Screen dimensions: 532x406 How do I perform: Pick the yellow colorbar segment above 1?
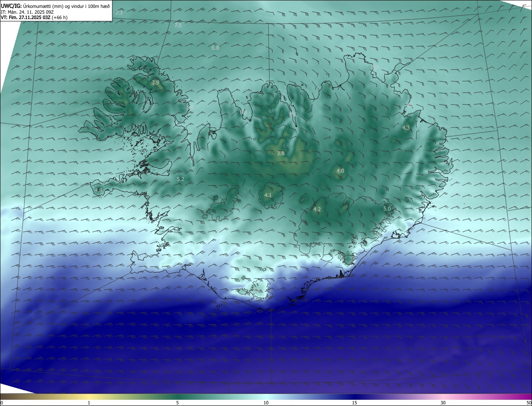click(x=89, y=396)
